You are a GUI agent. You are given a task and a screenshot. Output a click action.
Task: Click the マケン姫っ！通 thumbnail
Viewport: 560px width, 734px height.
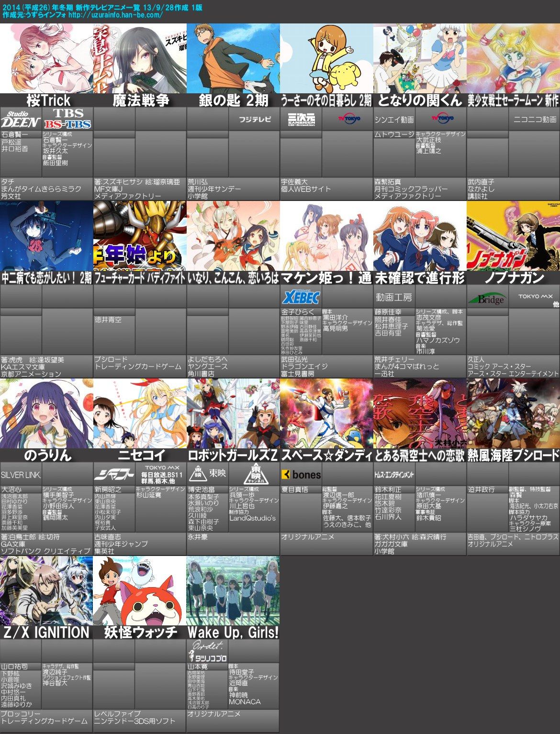326,235
